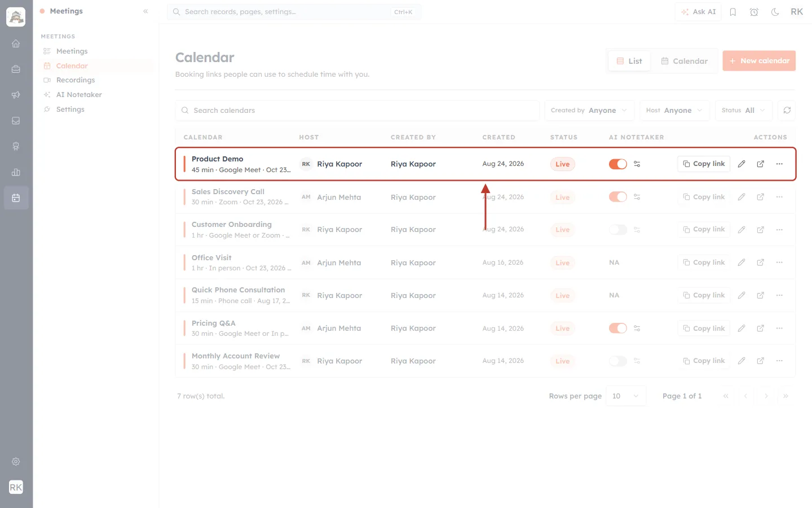812x508 pixels.
Task: Toggle AI notetaker for Sales Discovery Call
Action: click(618, 197)
